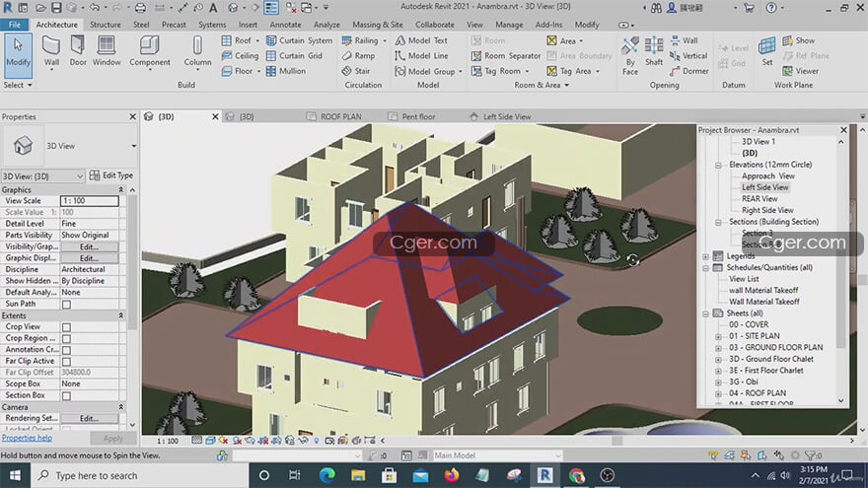Click the Floor tool
This screenshot has height=488, width=868.
tap(241, 71)
